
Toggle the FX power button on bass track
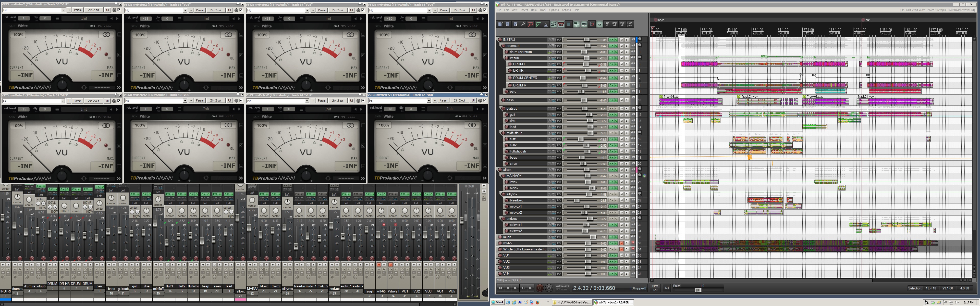point(616,100)
